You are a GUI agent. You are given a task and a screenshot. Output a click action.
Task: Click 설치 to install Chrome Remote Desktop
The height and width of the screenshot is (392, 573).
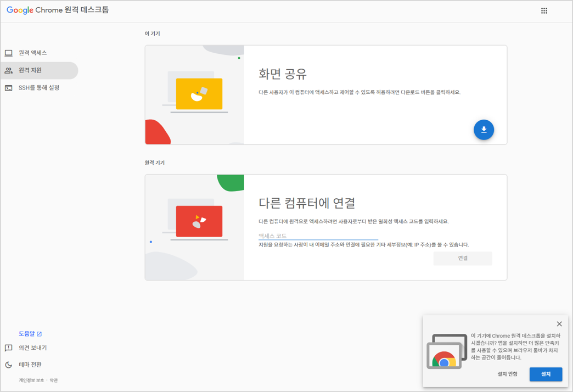[546, 374]
